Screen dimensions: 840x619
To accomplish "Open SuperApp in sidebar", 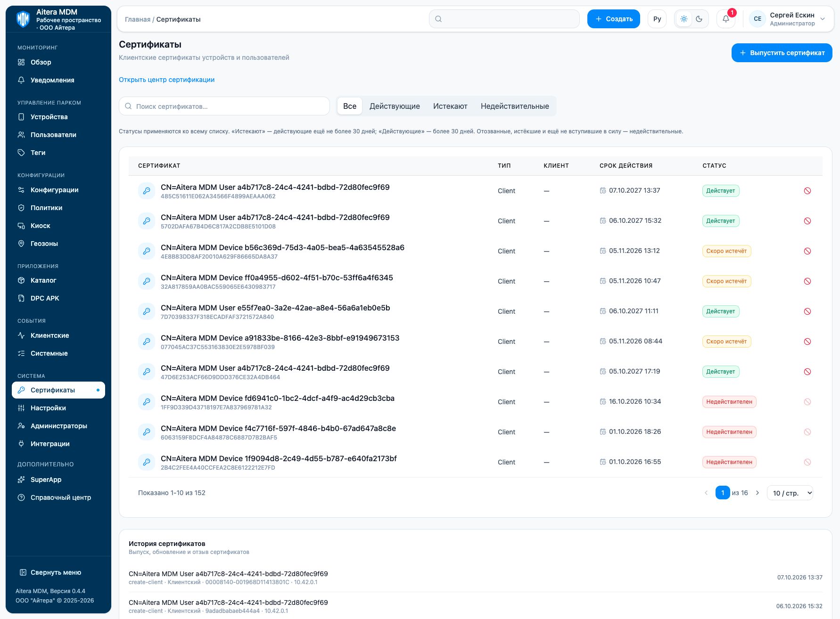I will click(x=58, y=480).
